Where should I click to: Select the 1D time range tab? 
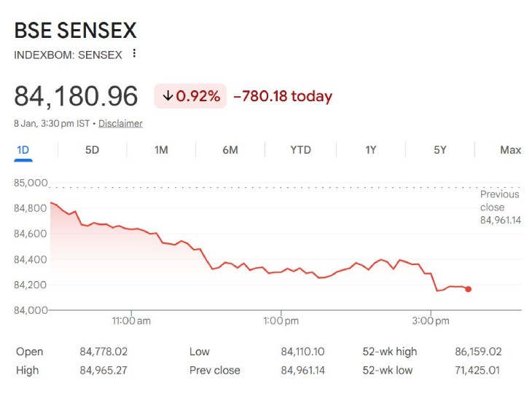coord(23,150)
